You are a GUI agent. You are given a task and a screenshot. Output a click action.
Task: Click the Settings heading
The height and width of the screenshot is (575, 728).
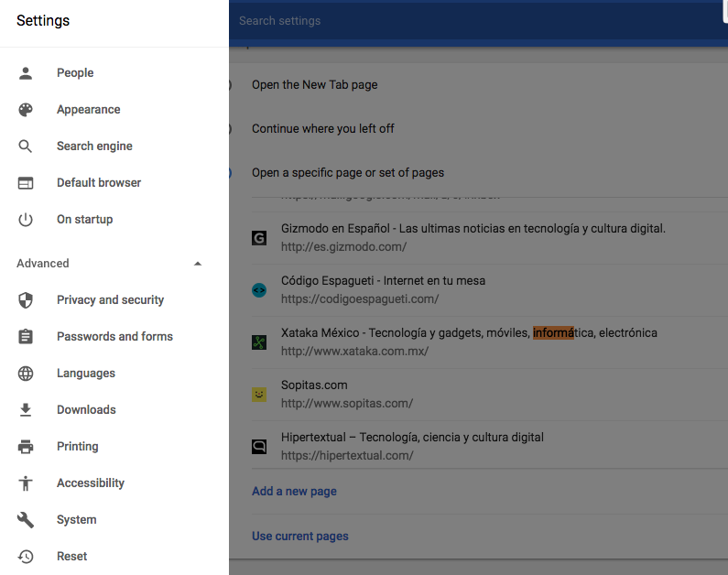tap(43, 21)
